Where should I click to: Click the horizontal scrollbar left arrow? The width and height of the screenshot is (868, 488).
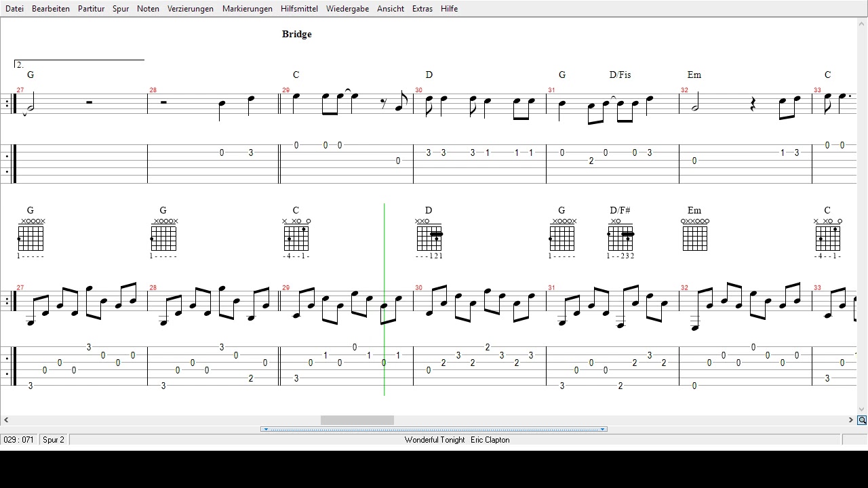point(6,420)
